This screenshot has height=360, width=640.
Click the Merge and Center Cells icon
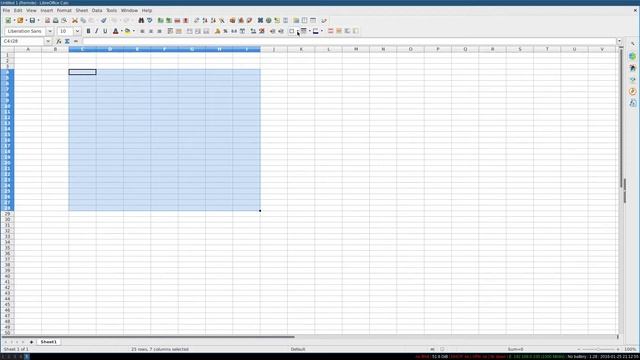pyautogui.click(x=179, y=31)
